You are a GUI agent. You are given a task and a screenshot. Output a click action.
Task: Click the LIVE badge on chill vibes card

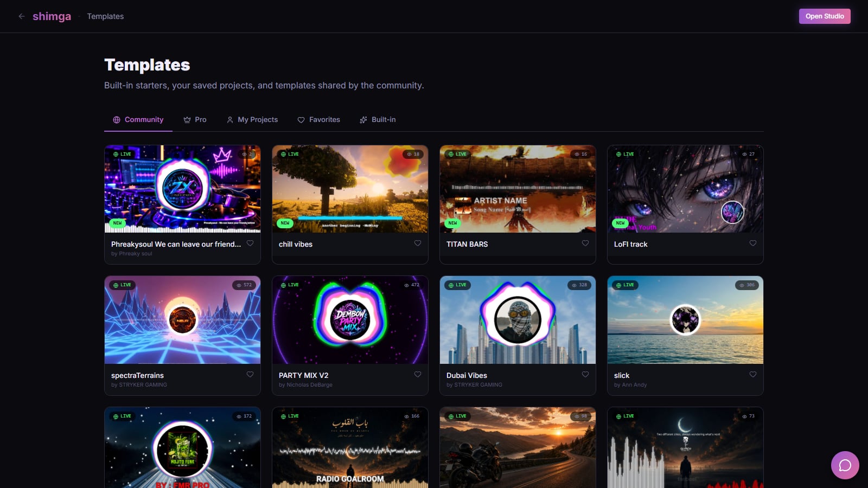tap(290, 154)
